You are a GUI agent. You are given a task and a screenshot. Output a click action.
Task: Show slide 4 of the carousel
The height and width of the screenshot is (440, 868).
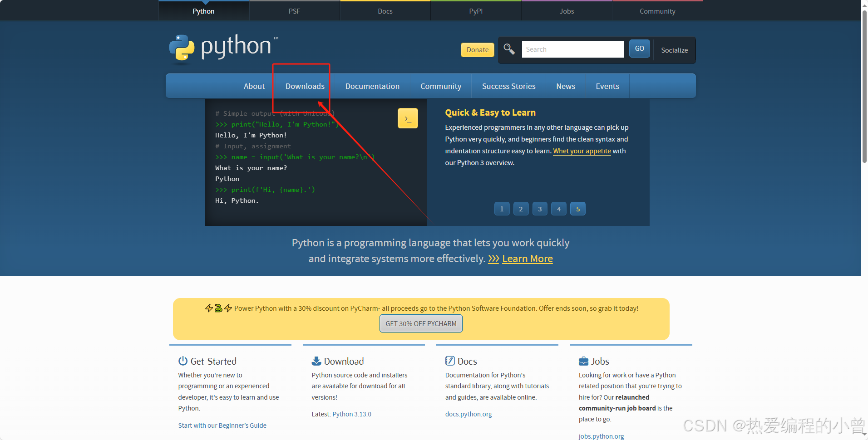(x=559, y=209)
